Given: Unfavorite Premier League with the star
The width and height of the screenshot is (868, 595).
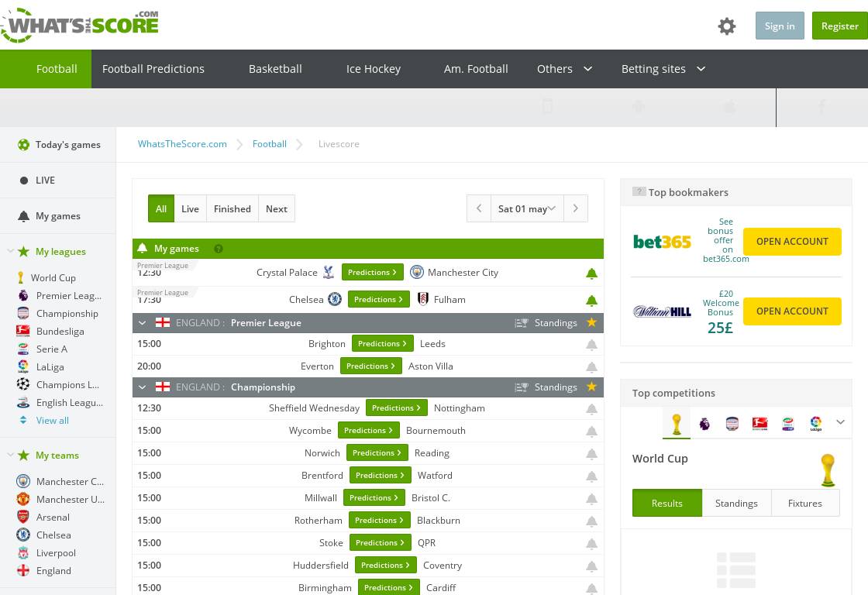Looking at the screenshot, I should (x=591, y=323).
